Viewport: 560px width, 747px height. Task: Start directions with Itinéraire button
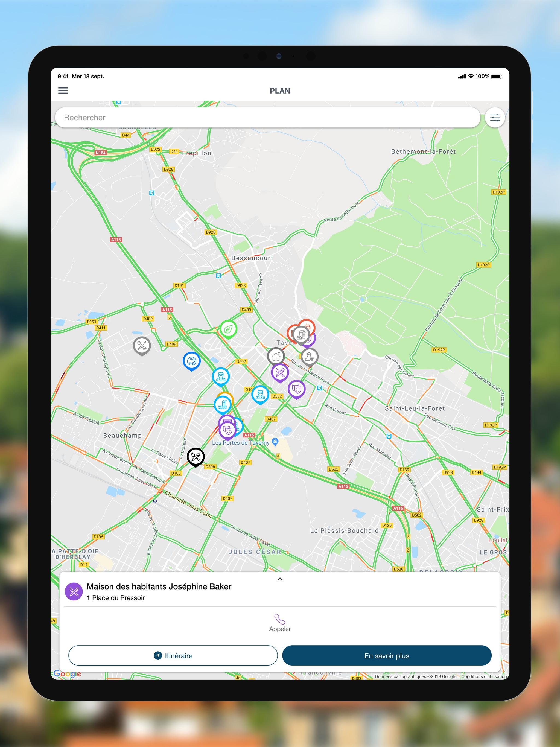(x=173, y=655)
